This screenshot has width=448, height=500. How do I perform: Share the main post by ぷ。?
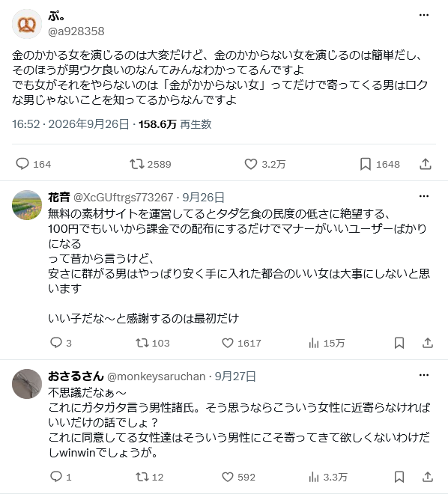pos(426,164)
